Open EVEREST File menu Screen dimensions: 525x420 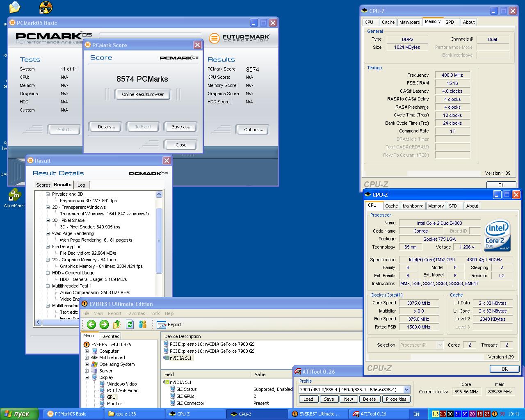(86, 313)
